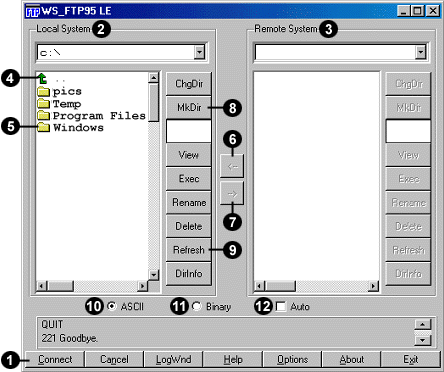Open the local drive c:\ dropdown

coord(199,52)
